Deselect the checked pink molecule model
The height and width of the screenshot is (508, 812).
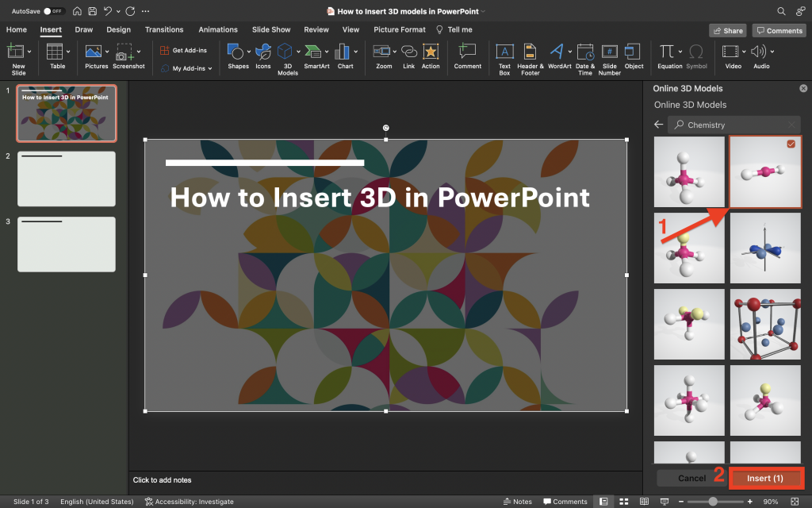pyautogui.click(x=790, y=144)
